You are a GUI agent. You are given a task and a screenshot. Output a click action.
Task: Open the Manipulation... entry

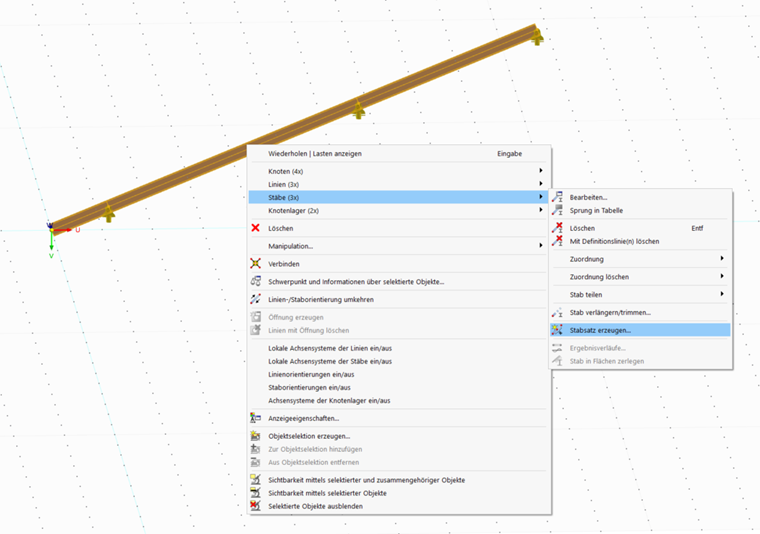pyautogui.click(x=399, y=246)
